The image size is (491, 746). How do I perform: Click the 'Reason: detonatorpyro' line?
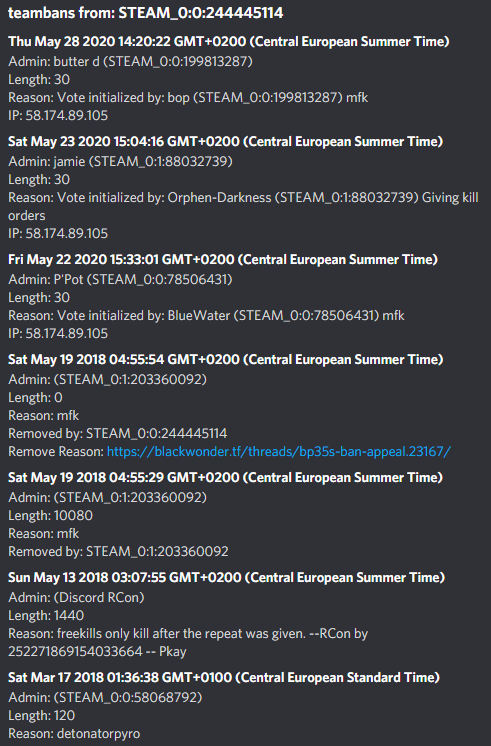(74, 733)
